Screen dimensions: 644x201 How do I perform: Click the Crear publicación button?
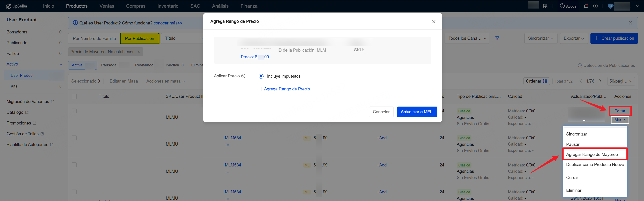tap(614, 38)
